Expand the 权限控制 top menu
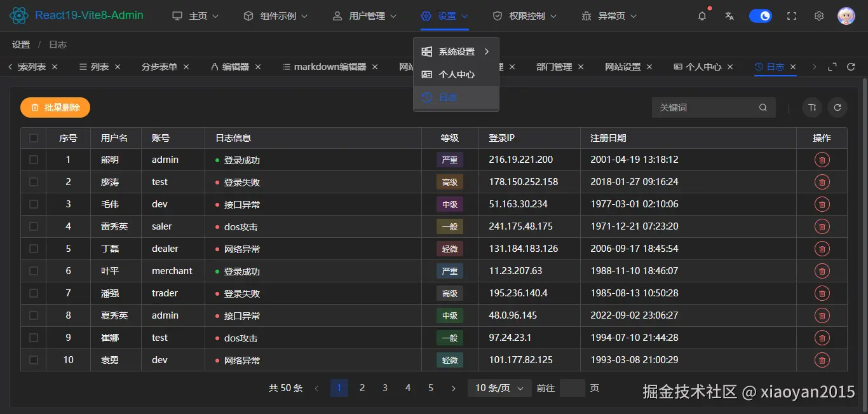The image size is (868, 414). [525, 16]
